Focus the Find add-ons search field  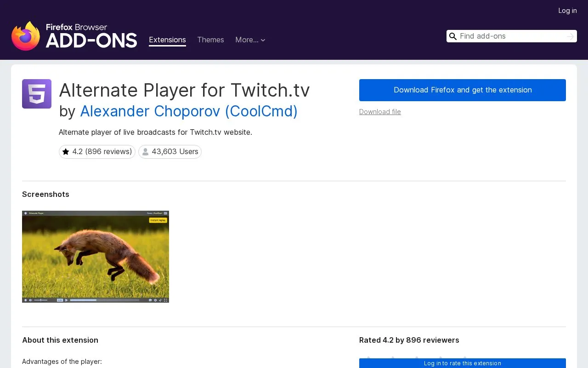[512, 36]
